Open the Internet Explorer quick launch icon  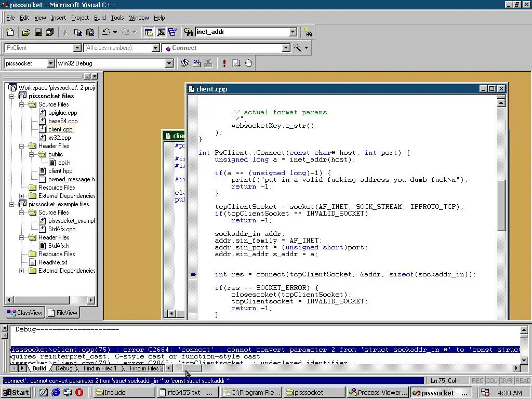click(55, 393)
